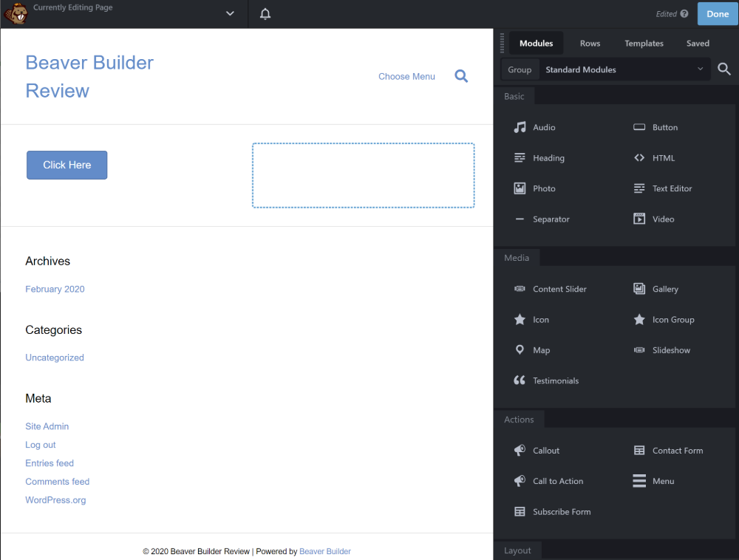The width and height of the screenshot is (739, 560).
Task: Select the Menu module hamburger icon
Action: click(639, 481)
